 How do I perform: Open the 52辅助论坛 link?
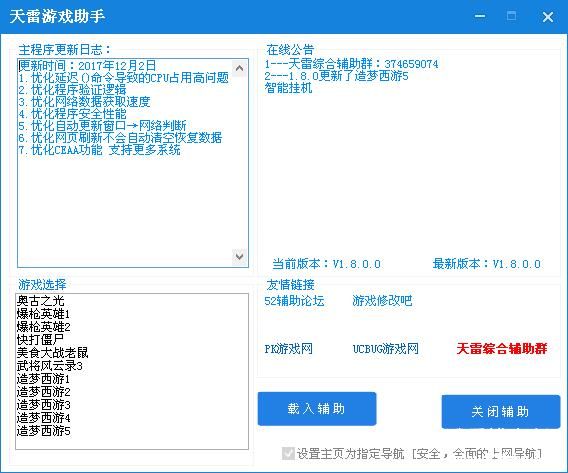pyautogui.click(x=294, y=301)
